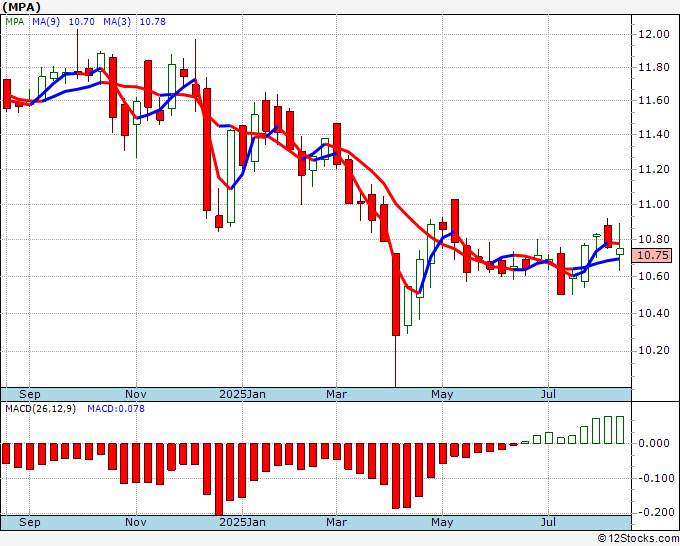Click the current price tag 10.75
This screenshot has height=546, width=680.
[x=653, y=255]
